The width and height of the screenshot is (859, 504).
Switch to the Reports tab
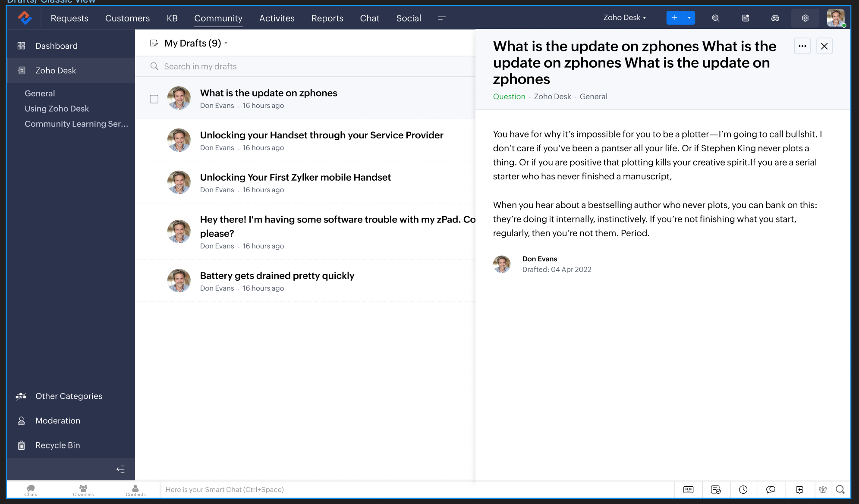(327, 18)
